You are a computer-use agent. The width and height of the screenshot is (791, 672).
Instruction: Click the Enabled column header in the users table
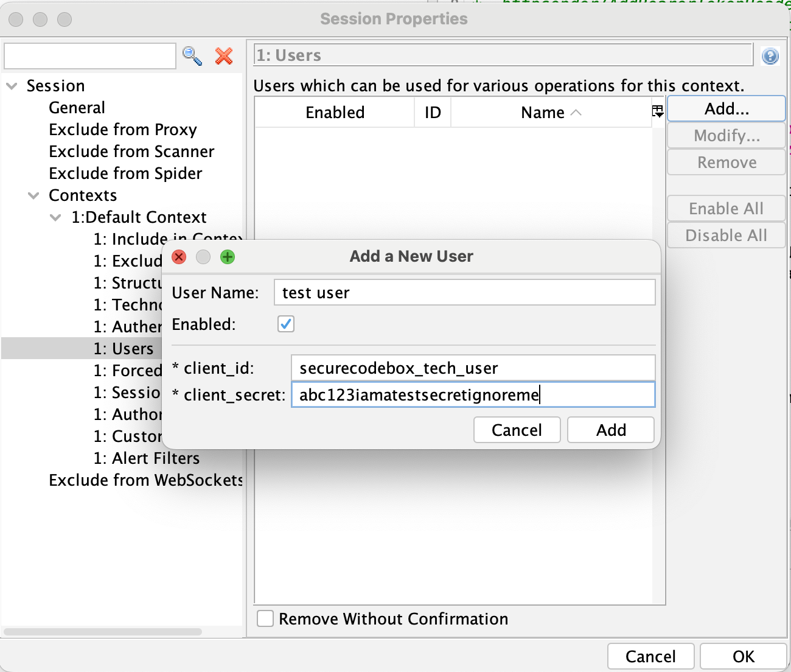(335, 112)
